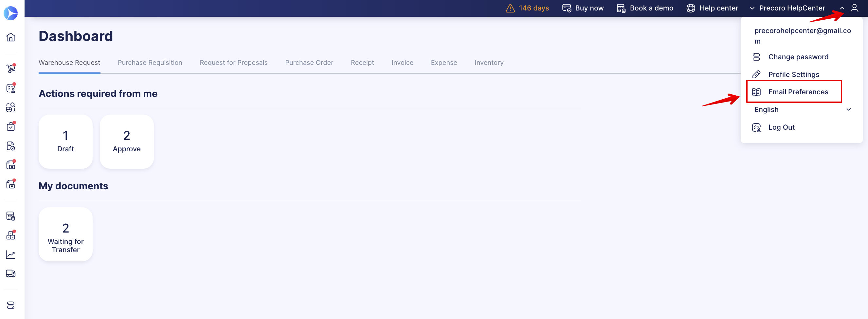
Task: Open the Configuration toggles icon at sidebar bottom
Action: point(11,305)
